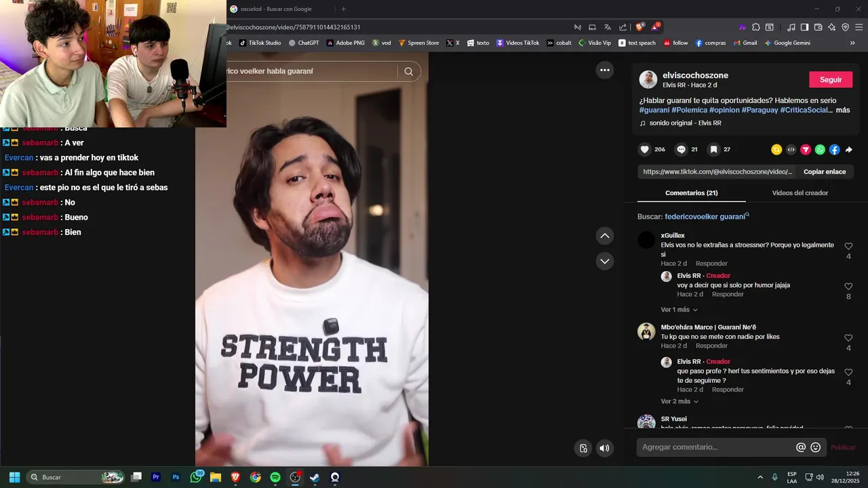Open elviscochoszone profile name

[695, 75]
